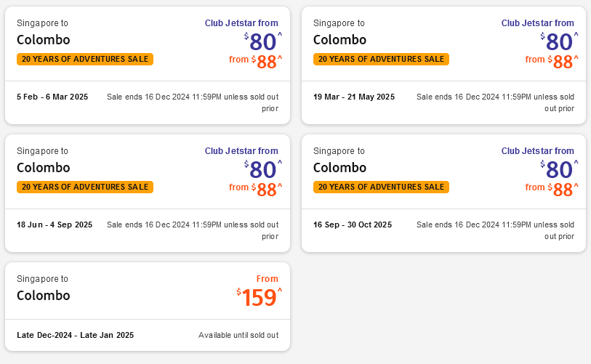This screenshot has height=364, width=591.
Task: Click the sale badge on 19 Mar card
Action: click(x=381, y=60)
